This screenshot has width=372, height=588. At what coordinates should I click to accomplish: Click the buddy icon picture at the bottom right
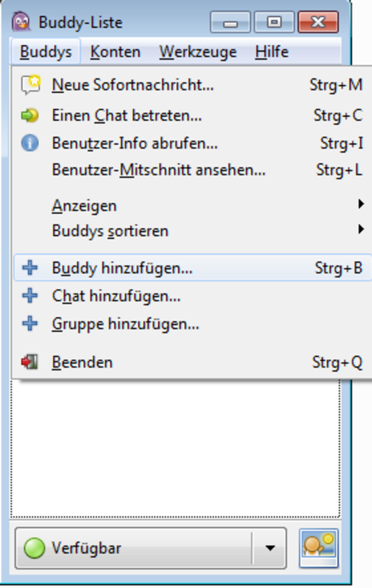(318, 548)
